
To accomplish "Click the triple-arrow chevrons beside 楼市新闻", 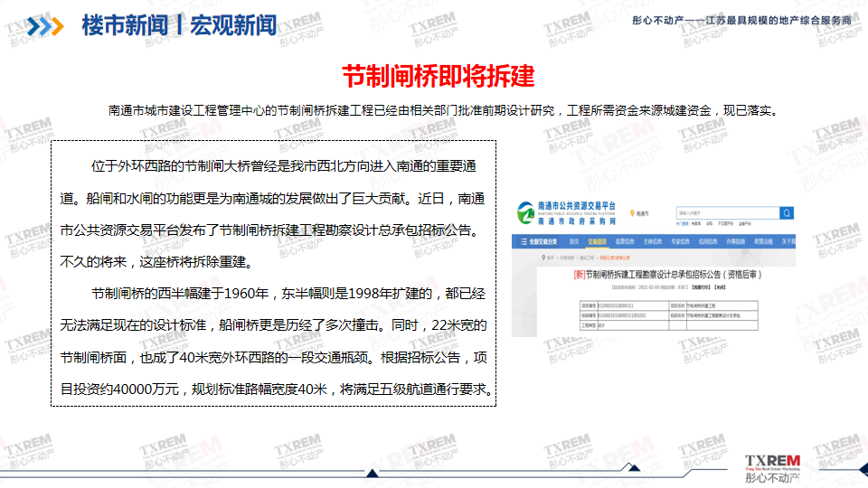I will coord(45,26).
